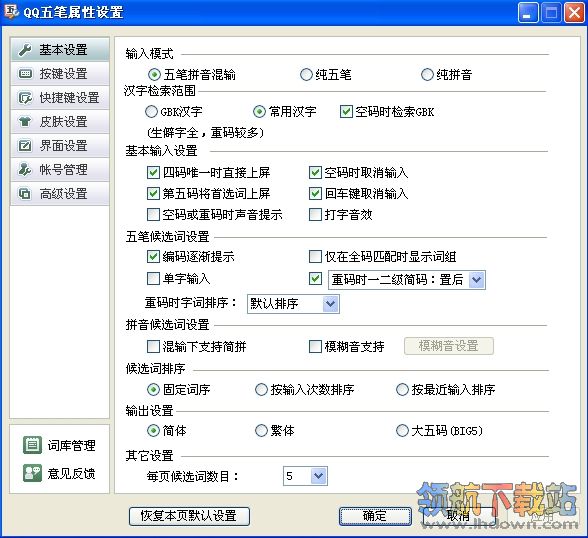Select 繁体 output option
The height and width of the screenshot is (538, 588).
[261, 430]
